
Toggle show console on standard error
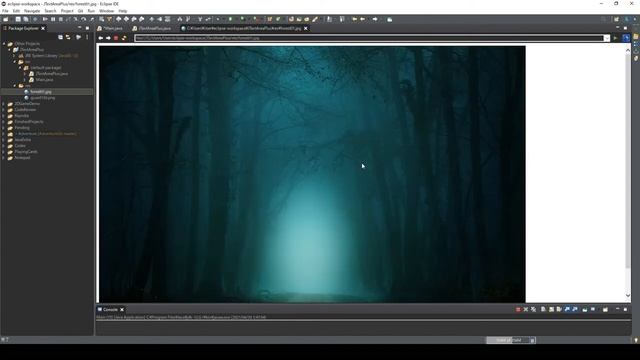tap(575, 309)
